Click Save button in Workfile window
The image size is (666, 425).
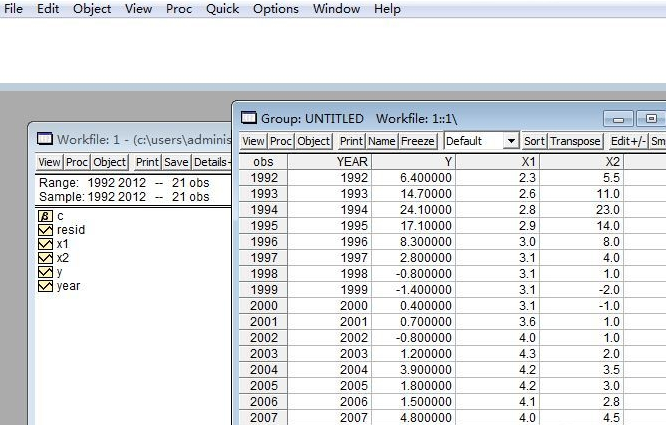176,162
